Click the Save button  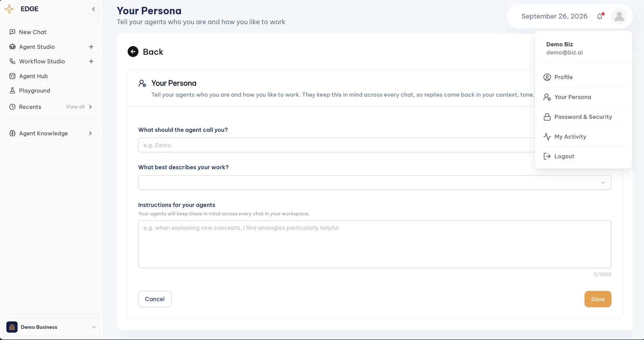598,299
